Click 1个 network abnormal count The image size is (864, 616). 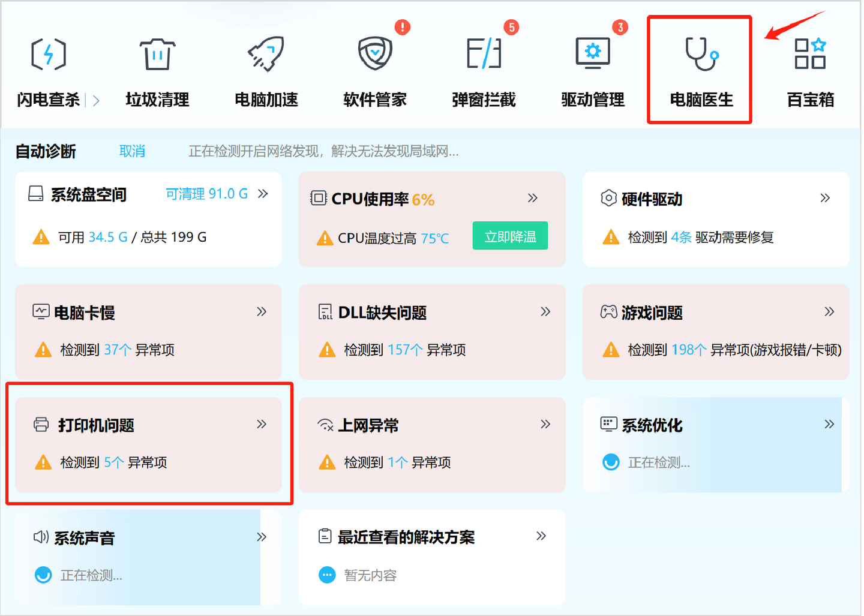[398, 462]
